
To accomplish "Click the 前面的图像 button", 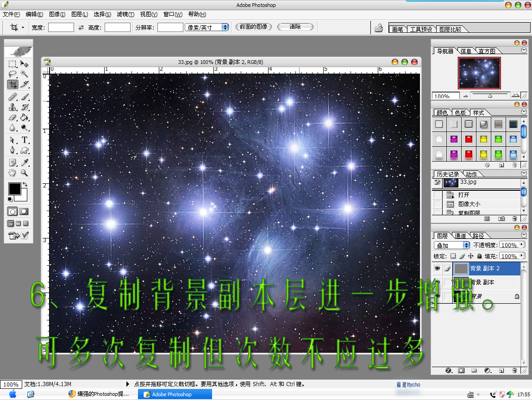I will coord(254,27).
